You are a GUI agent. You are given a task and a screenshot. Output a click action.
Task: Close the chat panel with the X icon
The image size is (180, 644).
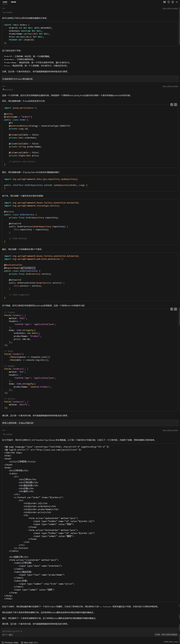[176, 2]
